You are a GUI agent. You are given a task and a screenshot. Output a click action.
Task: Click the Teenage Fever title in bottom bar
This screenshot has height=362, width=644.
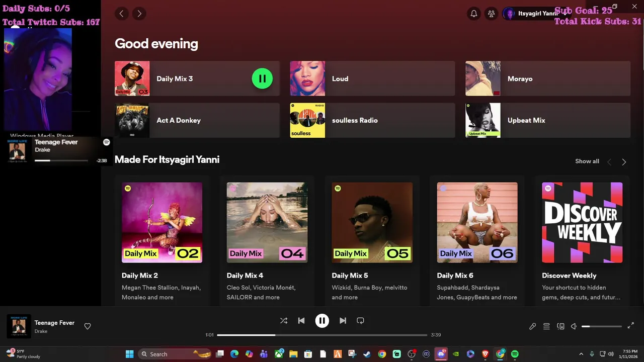(x=54, y=323)
